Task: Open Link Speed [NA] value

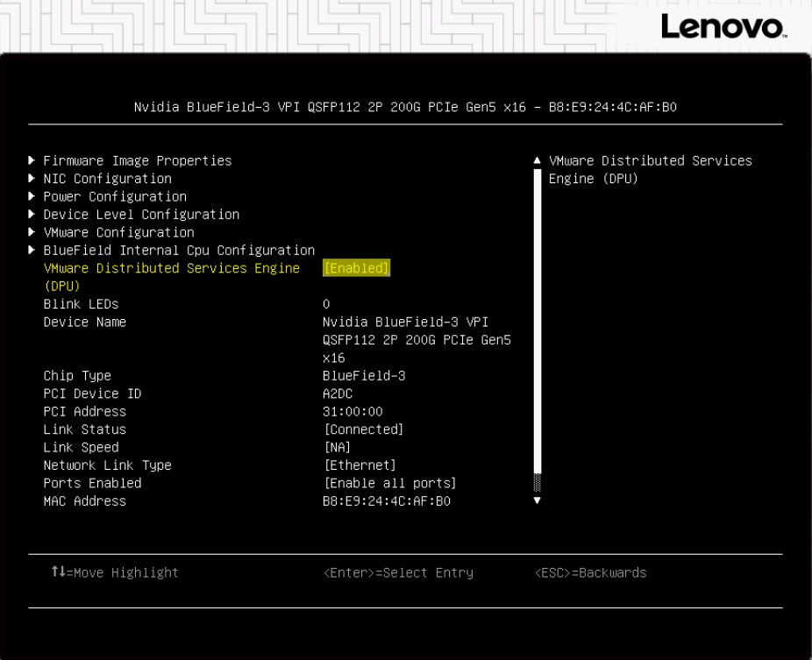Action: pos(338,447)
